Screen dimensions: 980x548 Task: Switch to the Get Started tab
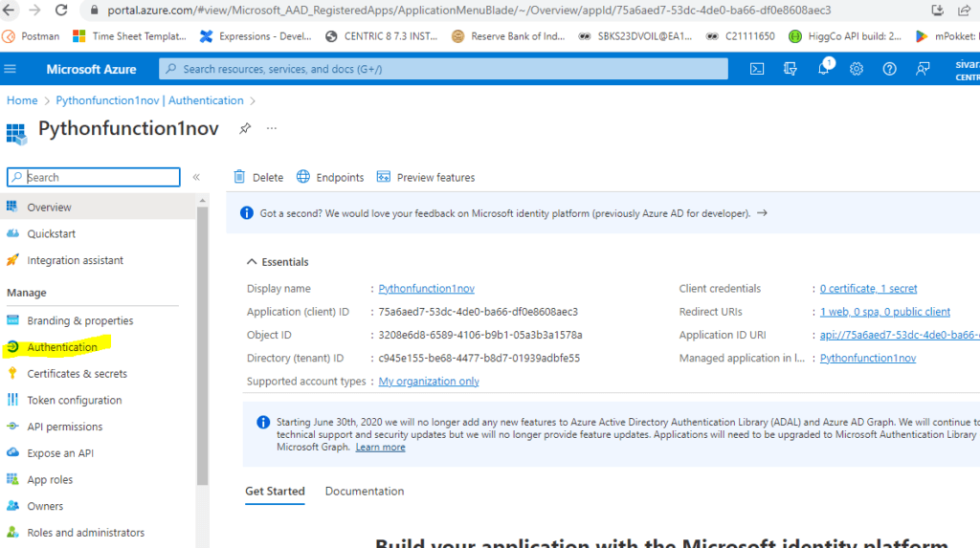click(275, 492)
